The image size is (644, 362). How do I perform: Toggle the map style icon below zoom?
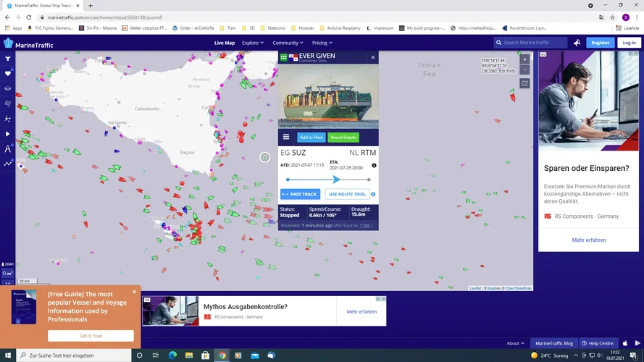pos(524,83)
